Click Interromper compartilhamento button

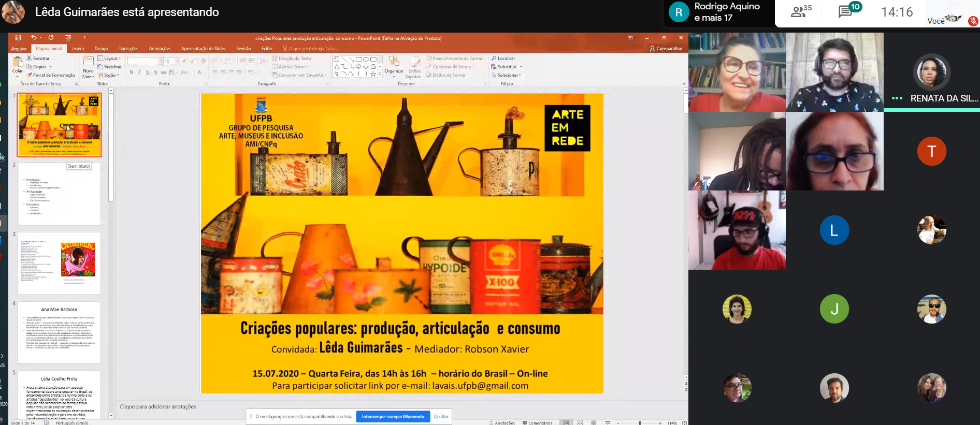click(393, 416)
